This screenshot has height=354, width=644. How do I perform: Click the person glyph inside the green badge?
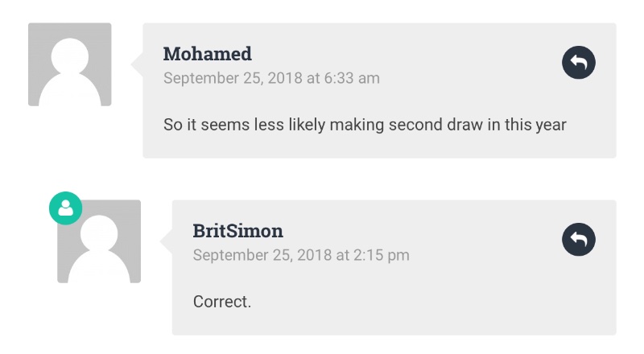tap(66, 208)
